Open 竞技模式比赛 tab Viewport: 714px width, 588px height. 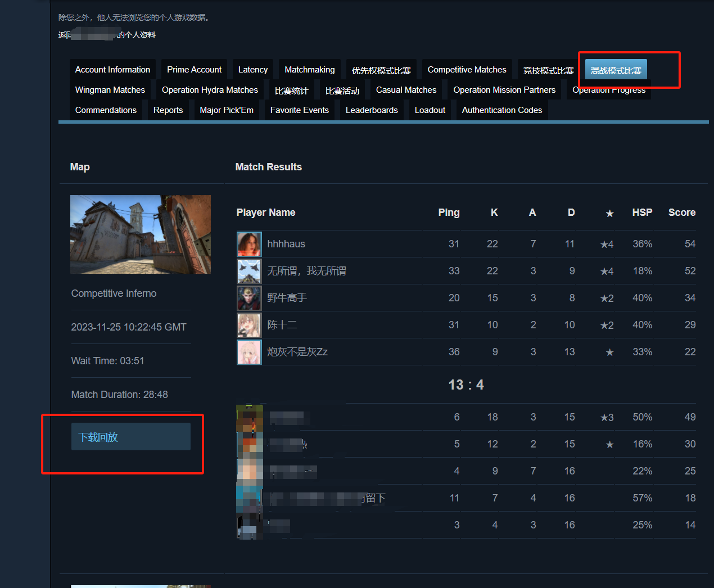(549, 70)
